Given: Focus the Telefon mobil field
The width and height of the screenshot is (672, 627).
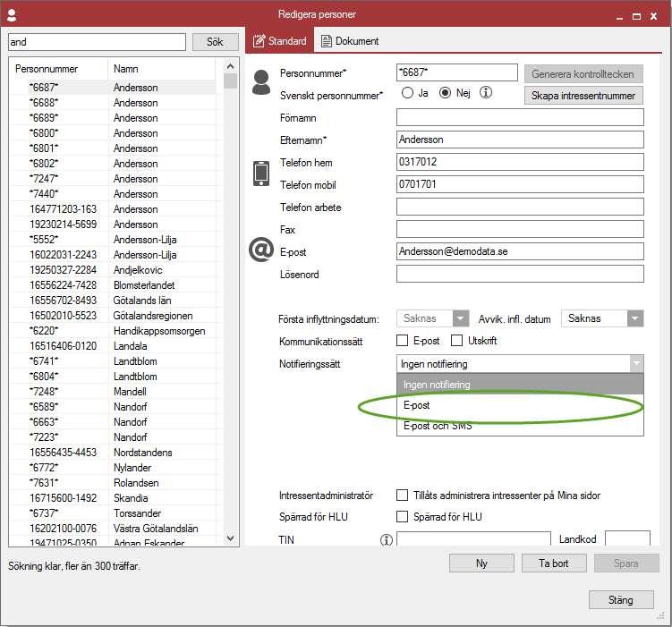Looking at the screenshot, I should [x=520, y=184].
